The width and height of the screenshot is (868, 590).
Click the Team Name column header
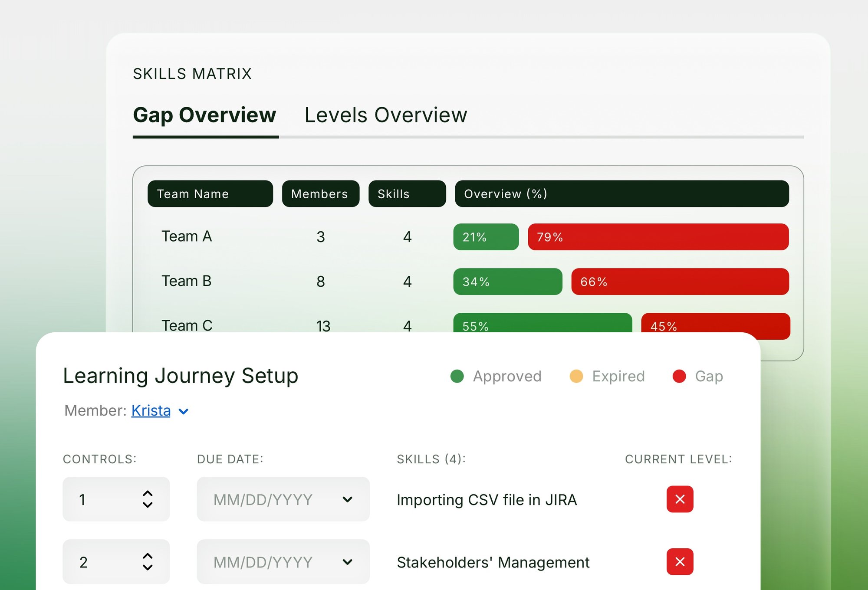tap(210, 194)
